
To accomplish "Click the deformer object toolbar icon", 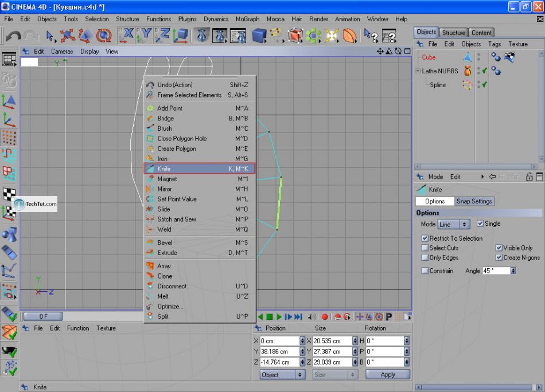I will [350, 36].
